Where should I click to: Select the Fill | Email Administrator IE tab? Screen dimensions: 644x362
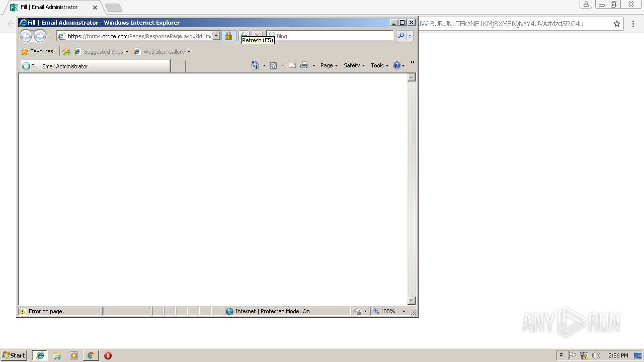pos(95,66)
